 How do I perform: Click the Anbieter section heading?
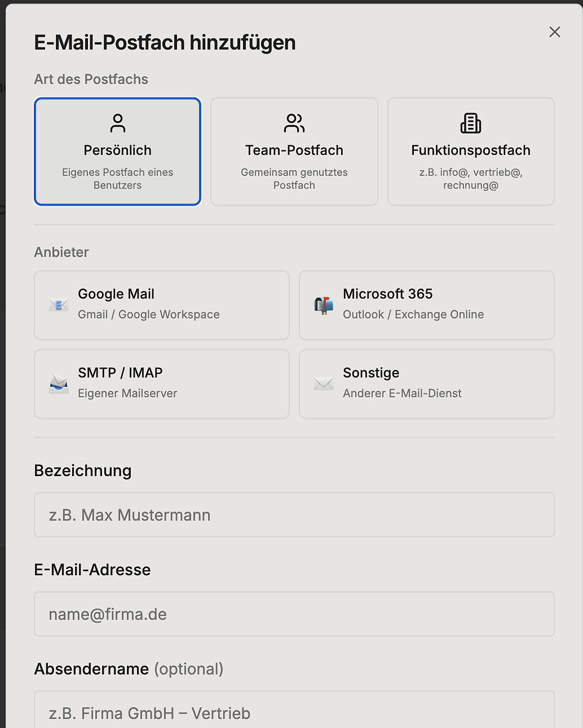click(x=61, y=252)
